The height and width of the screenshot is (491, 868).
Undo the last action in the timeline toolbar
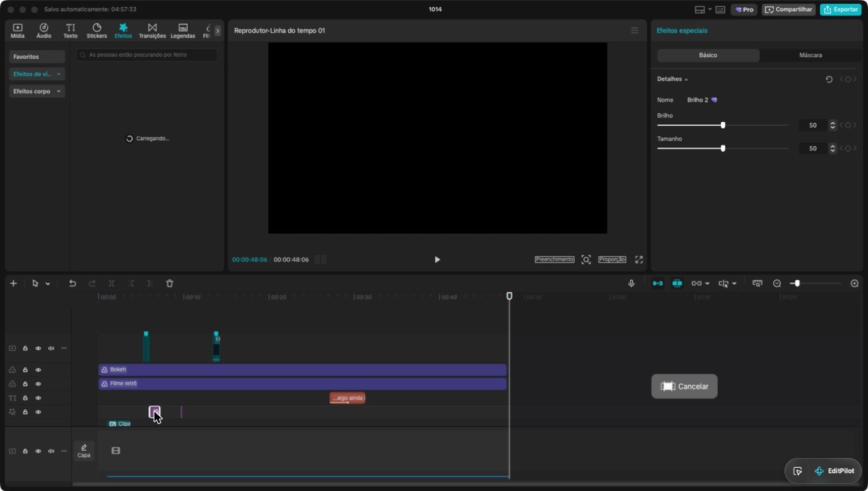pos(73,283)
